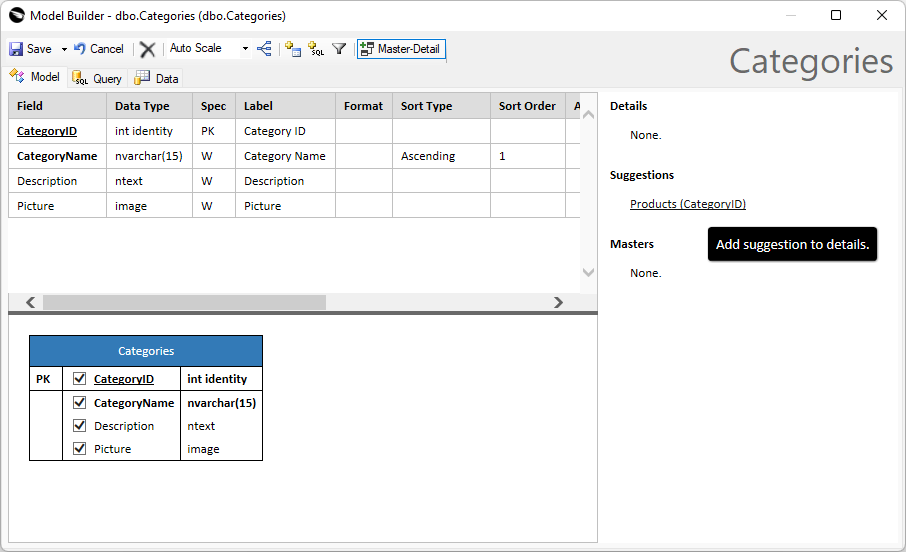Click the filter funnel icon

339,49
